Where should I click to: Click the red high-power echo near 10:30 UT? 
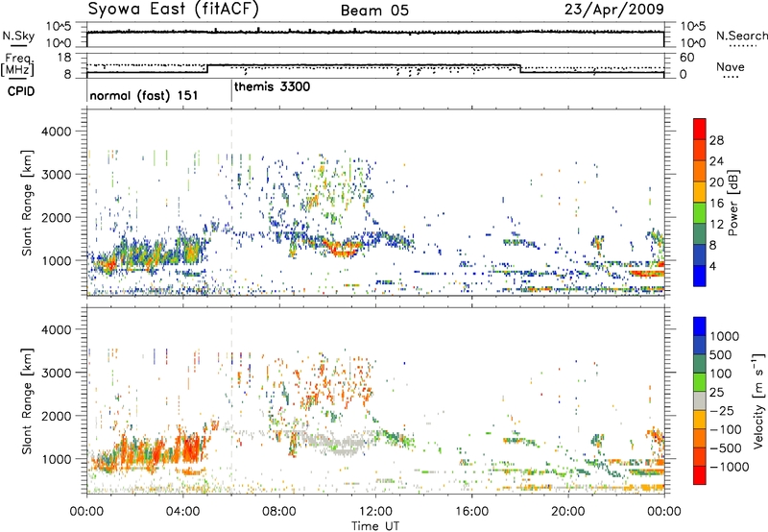point(343,250)
